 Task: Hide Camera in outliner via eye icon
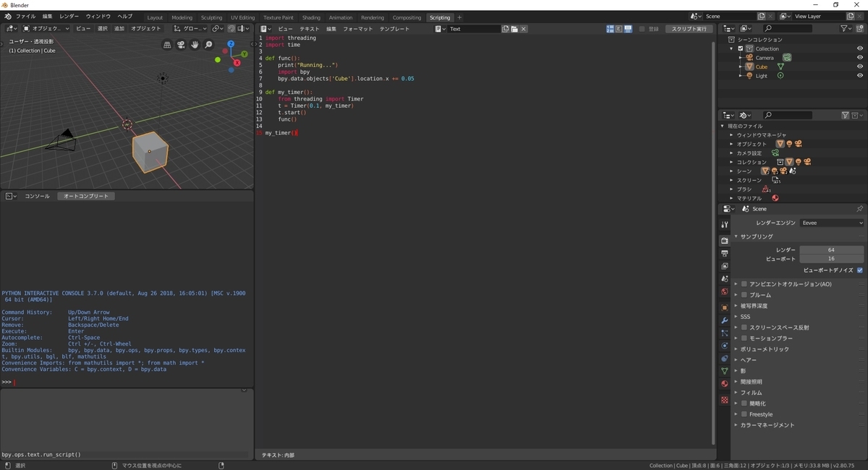coord(860,58)
